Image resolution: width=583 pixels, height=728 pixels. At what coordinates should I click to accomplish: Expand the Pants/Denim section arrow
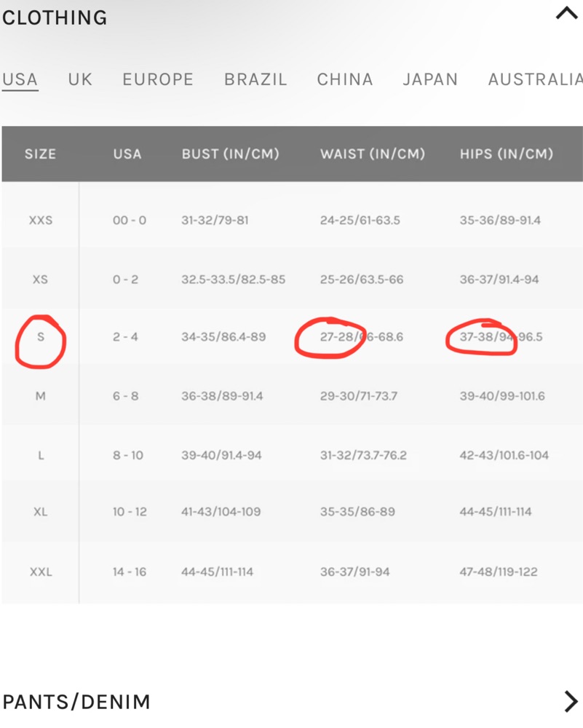click(571, 701)
